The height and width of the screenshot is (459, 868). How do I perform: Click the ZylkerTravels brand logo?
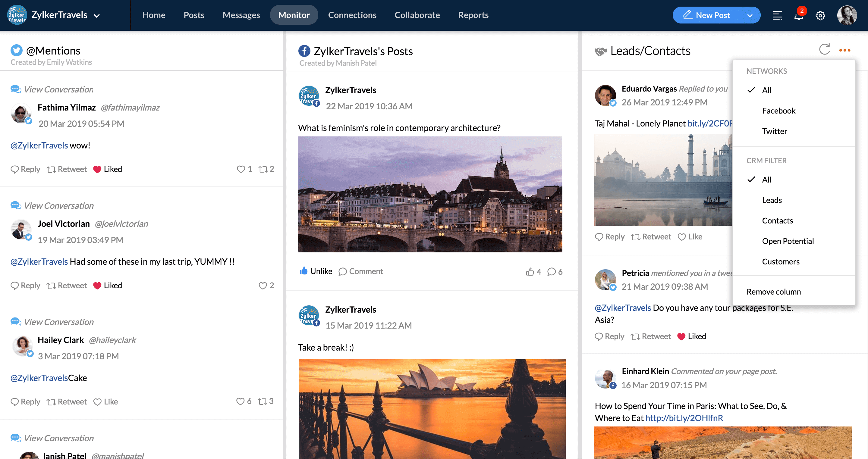(17, 15)
